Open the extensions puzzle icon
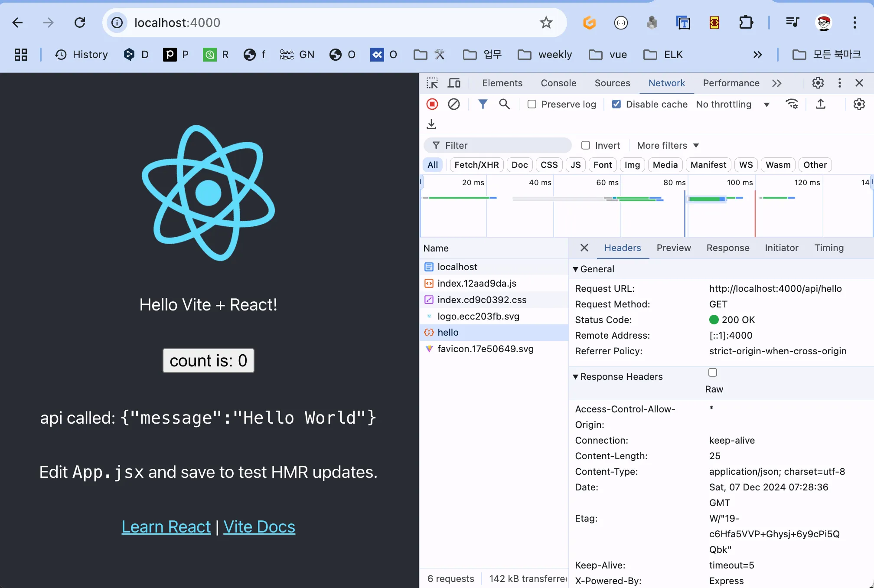The height and width of the screenshot is (588, 874). pyautogui.click(x=746, y=23)
